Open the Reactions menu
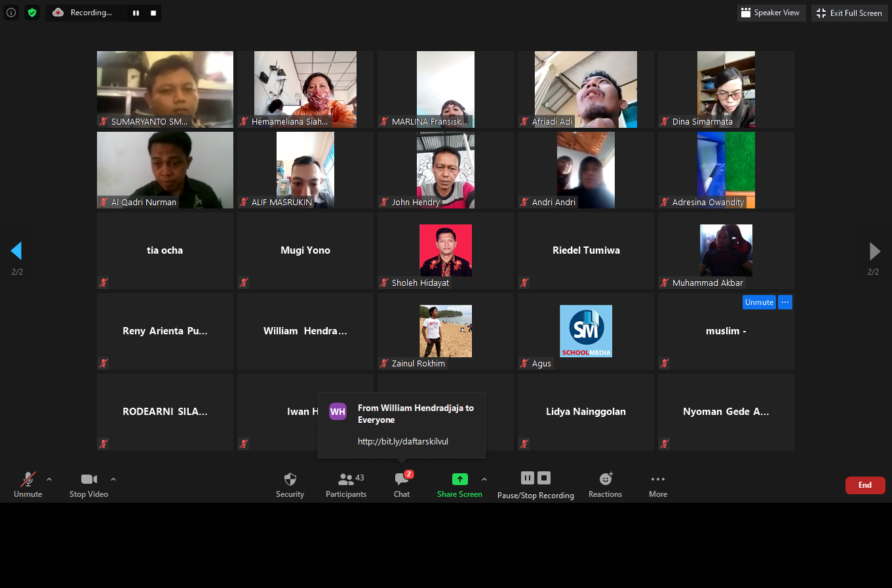The image size is (892, 588). pos(605,479)
